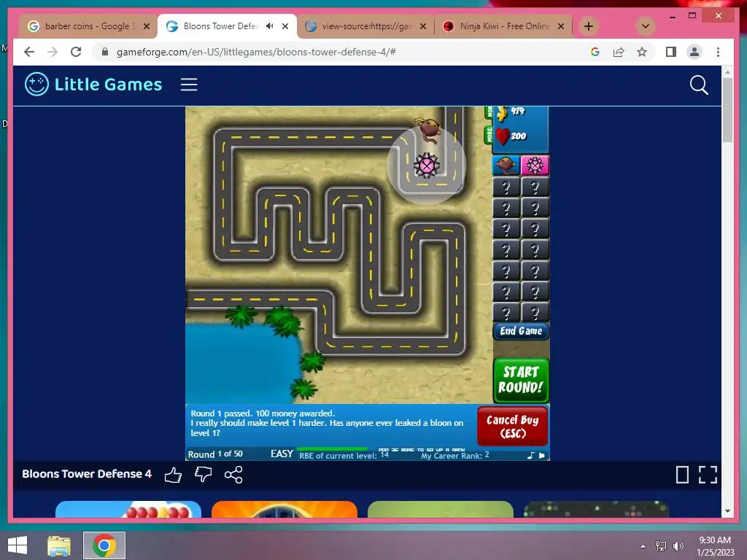
Task: Select the Dart Monkey tower icon
Action: tap(506, 166)
